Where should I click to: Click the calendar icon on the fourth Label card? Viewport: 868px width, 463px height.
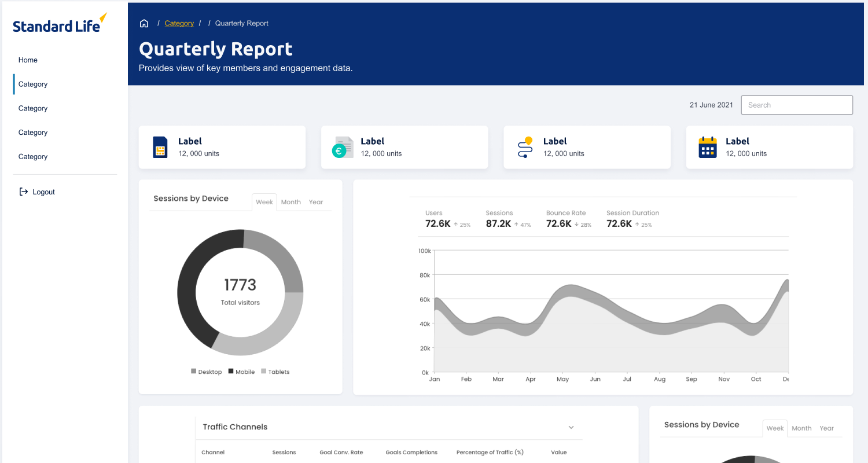[x=707, y=147]
